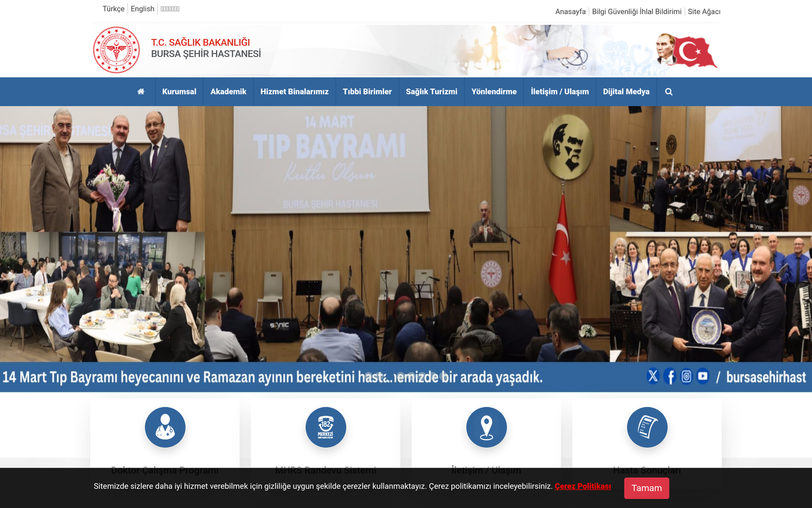812x508 pixels.
Task: Open the İletişim / Ulaşım map pin icon
Action: (487, 427)
